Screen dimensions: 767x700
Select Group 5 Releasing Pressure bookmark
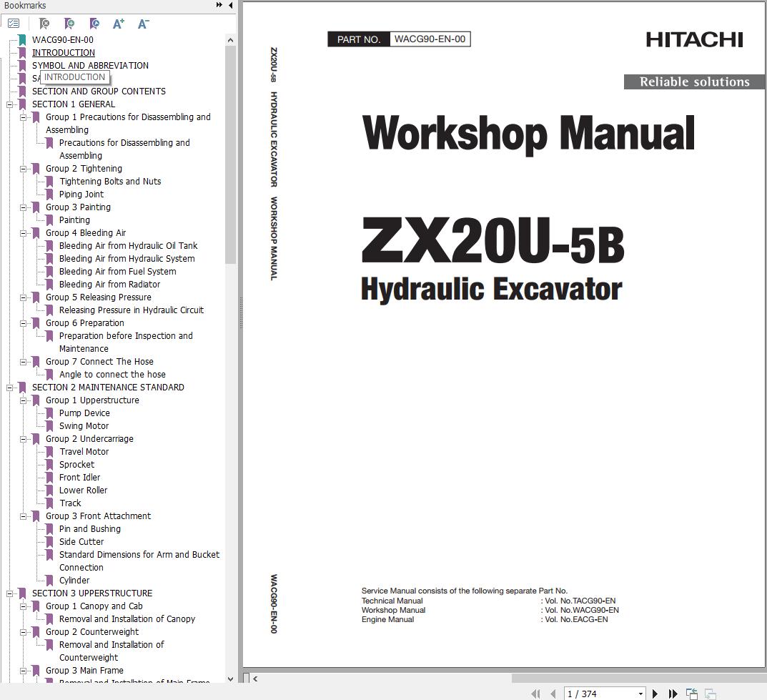(99, 297)
